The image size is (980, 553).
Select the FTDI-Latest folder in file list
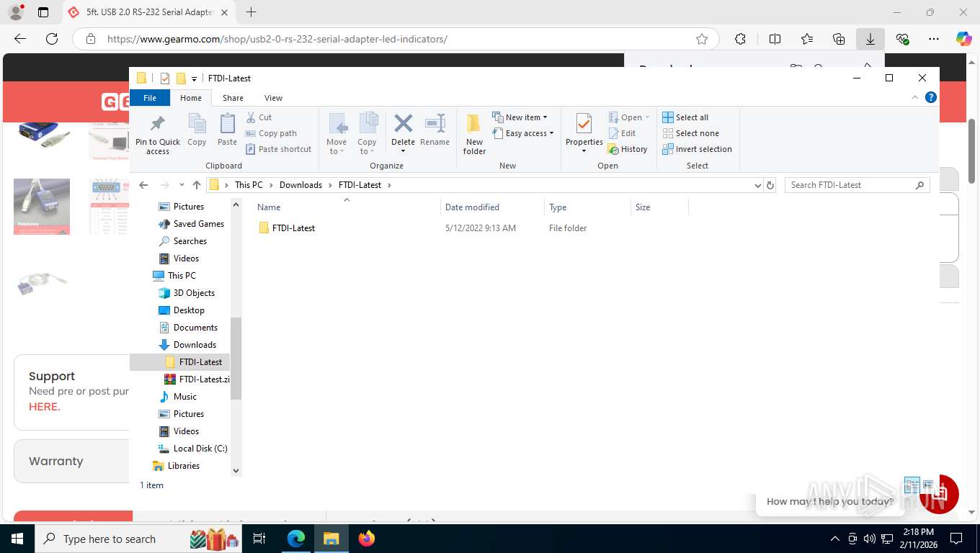pyautogui.click(x=293, y=228)
